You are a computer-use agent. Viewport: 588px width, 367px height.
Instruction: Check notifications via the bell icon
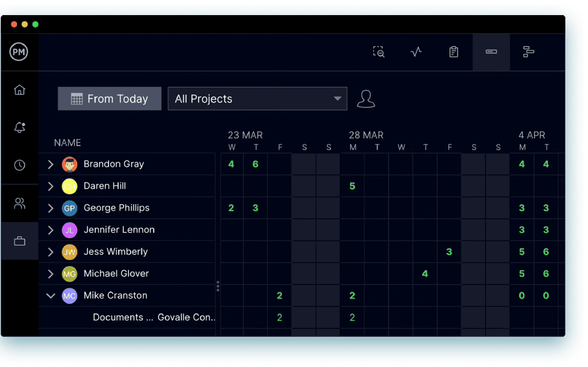(x=19, y=128)
